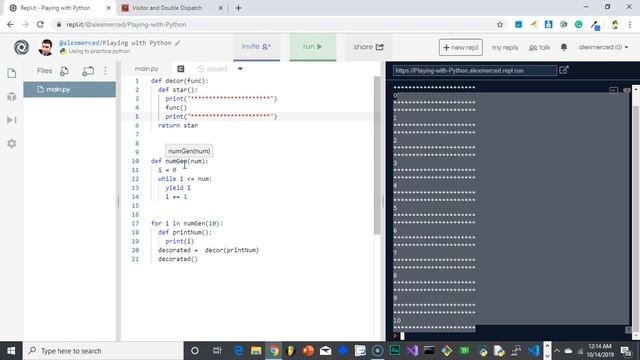Click the editor vertical scrollbar
This screenshot has height=360, width=640.
pos(377,155)
